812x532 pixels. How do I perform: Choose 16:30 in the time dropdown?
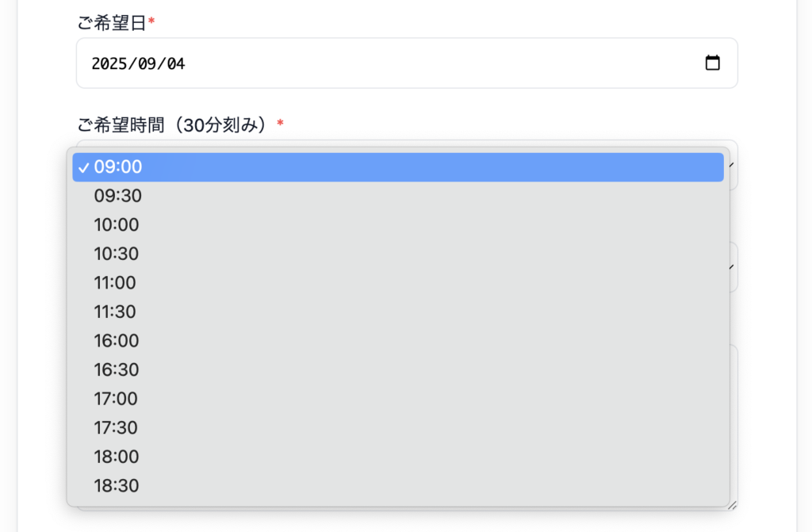click(x=398, y=369)
